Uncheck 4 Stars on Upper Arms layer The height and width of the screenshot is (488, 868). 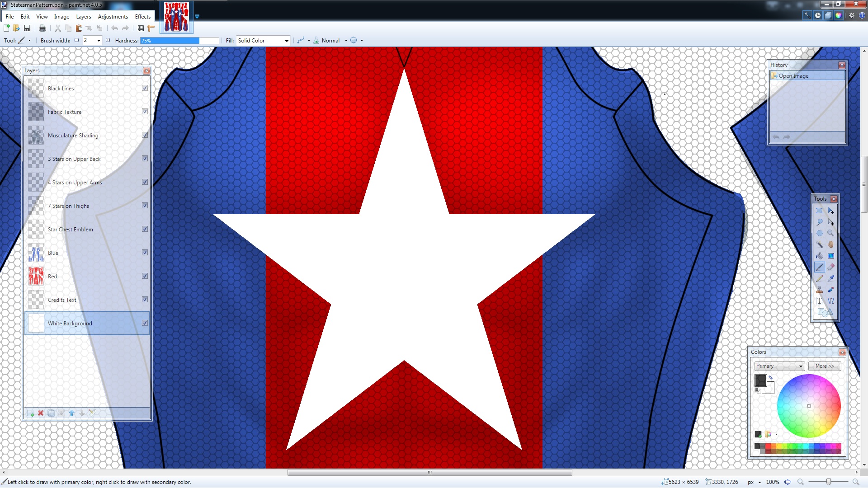click(x=145, y=182)
